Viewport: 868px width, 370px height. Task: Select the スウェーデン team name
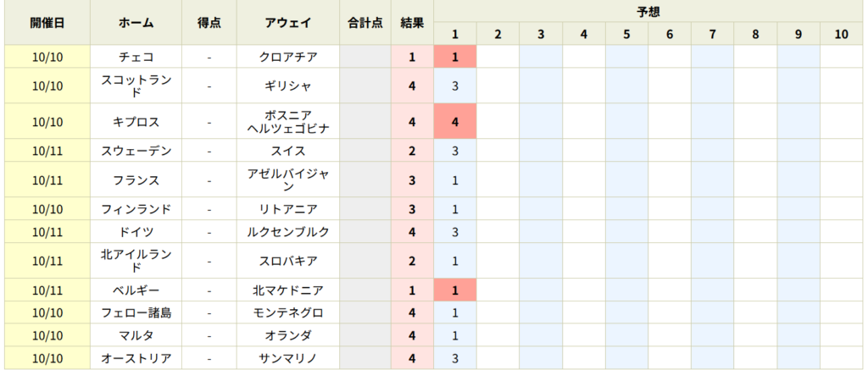136,152
